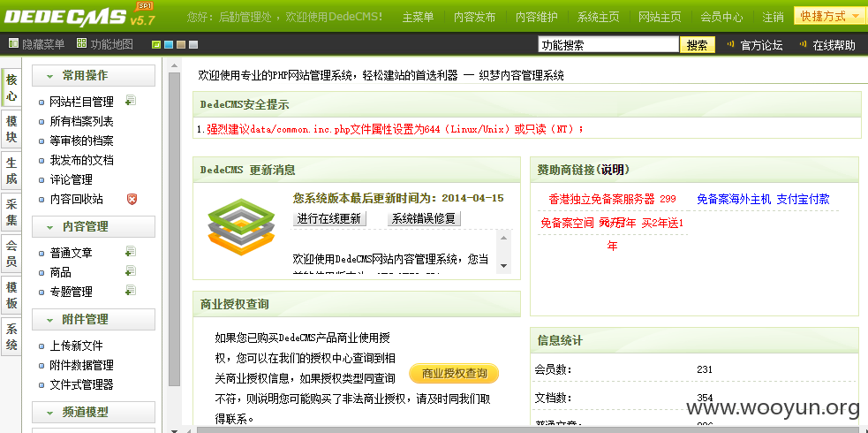The width and height of the screenshot is (868, 433).
Task: Click the add icon beside 商品
Action: click(131, 270)
